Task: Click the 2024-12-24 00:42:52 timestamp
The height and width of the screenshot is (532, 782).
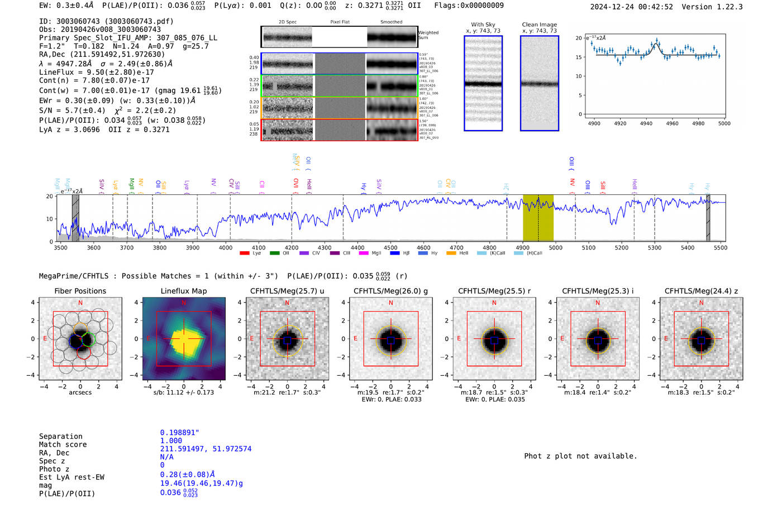Action: pos(632,7)
